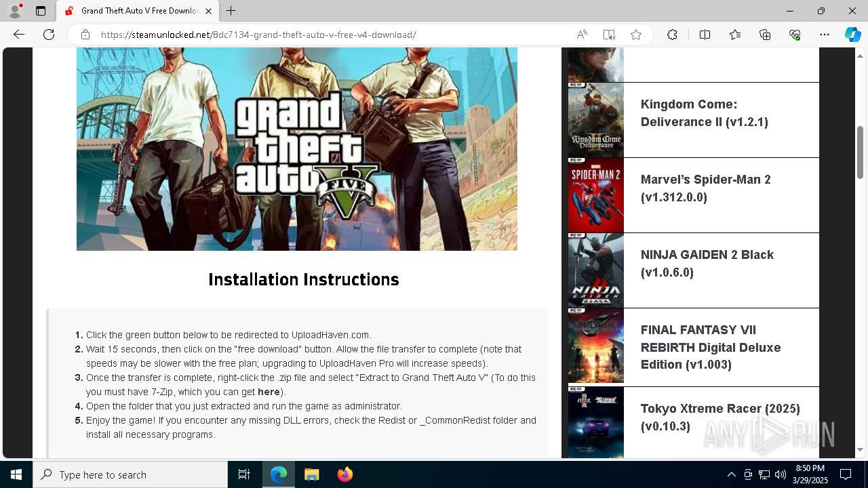This screenshot has width=868, height=488.
Task: Open volume tray icon
Action: [x=781, y=474]
